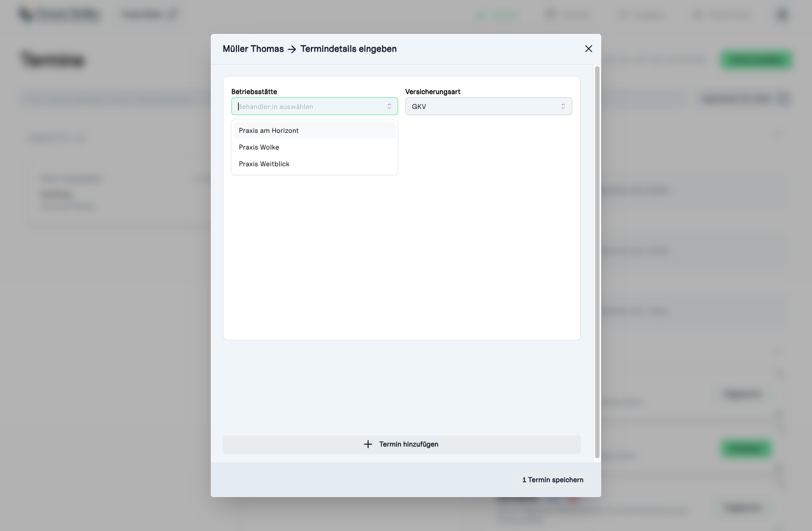This screenshot has width=812, height=531.
Task: Pick Praxis Weitblick from dropdown list
Action: click(315, 164)
